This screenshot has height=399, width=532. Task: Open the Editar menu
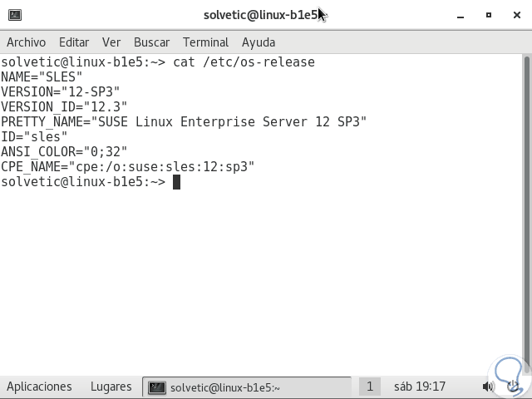74,42
